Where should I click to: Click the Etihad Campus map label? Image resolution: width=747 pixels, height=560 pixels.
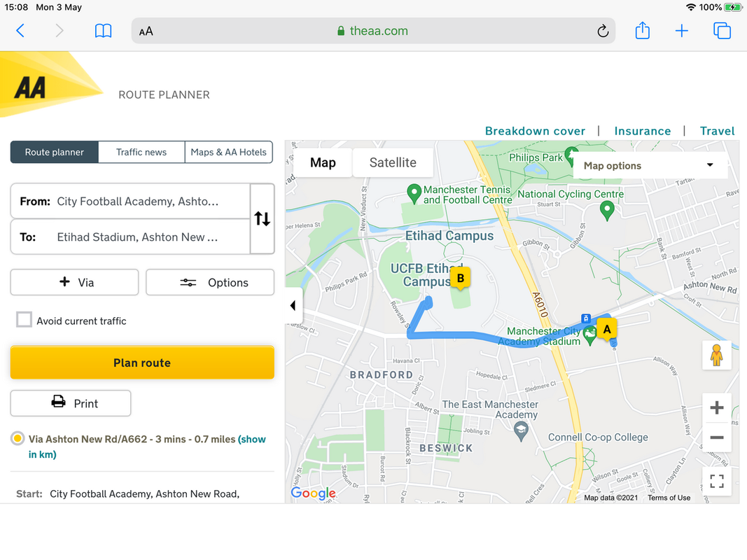coord(449,236)
